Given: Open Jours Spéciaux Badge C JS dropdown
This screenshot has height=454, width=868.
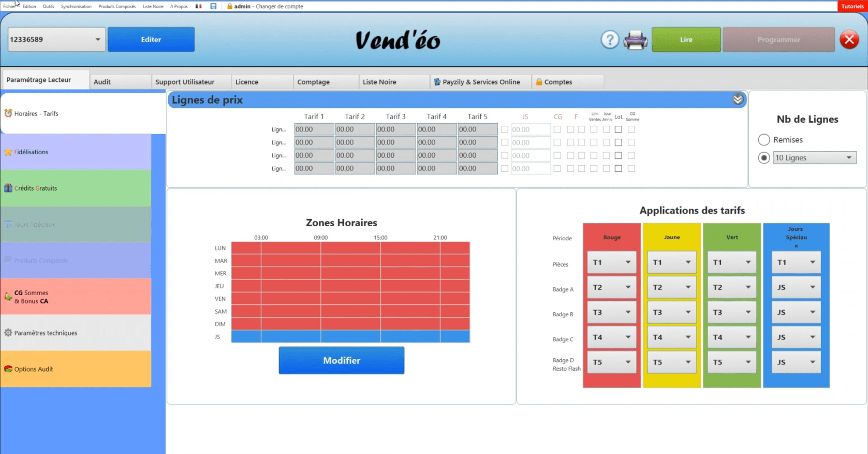Looking at the screenshot, I should [x=796, y=337].
